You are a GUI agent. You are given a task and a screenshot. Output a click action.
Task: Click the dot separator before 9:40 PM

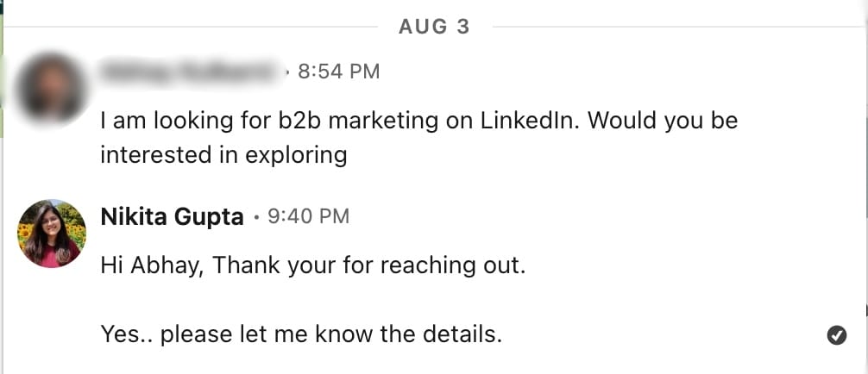(x=256, y=217)
